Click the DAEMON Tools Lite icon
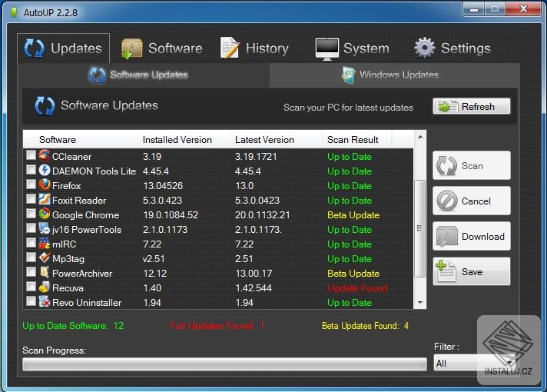Viewport: 547px width, 392px height. [x=45, y=170]
